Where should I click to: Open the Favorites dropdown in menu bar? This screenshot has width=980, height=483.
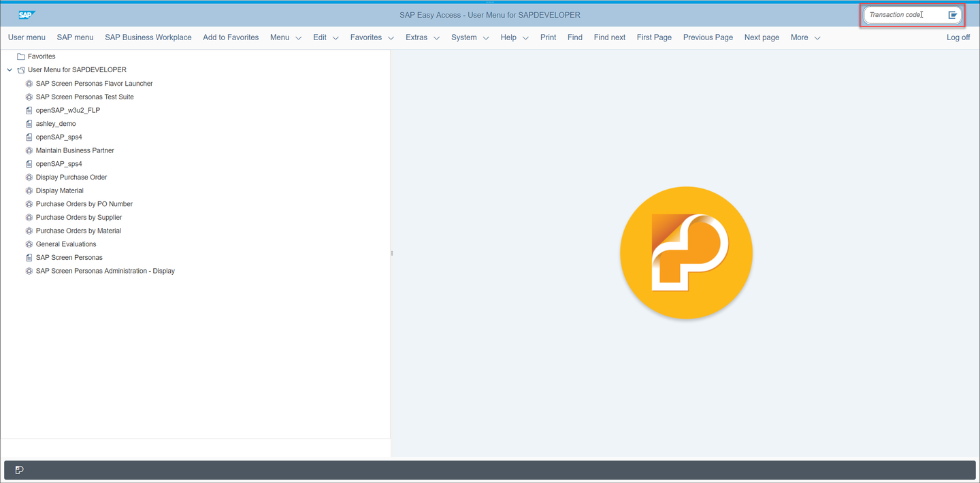[372, 37]
